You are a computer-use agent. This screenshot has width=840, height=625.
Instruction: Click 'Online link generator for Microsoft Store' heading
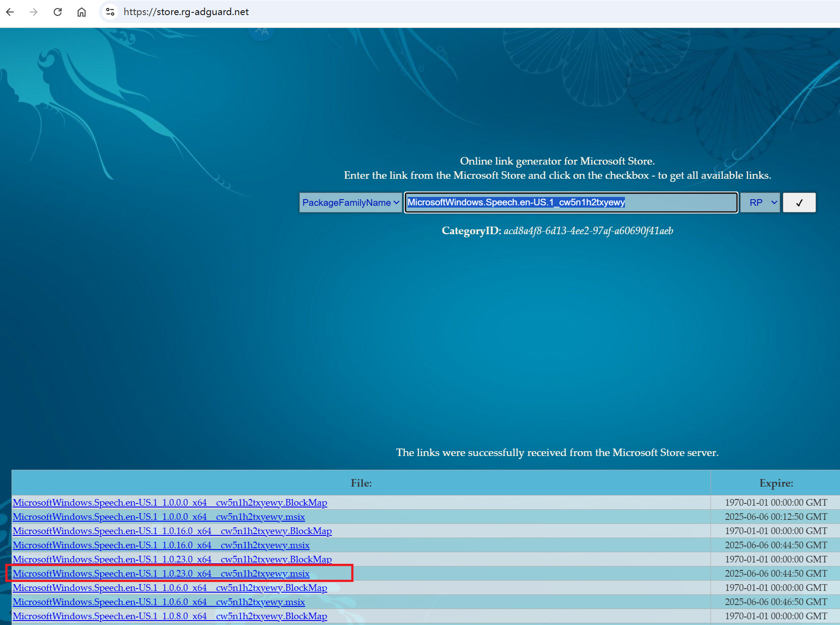pos(557,161)
